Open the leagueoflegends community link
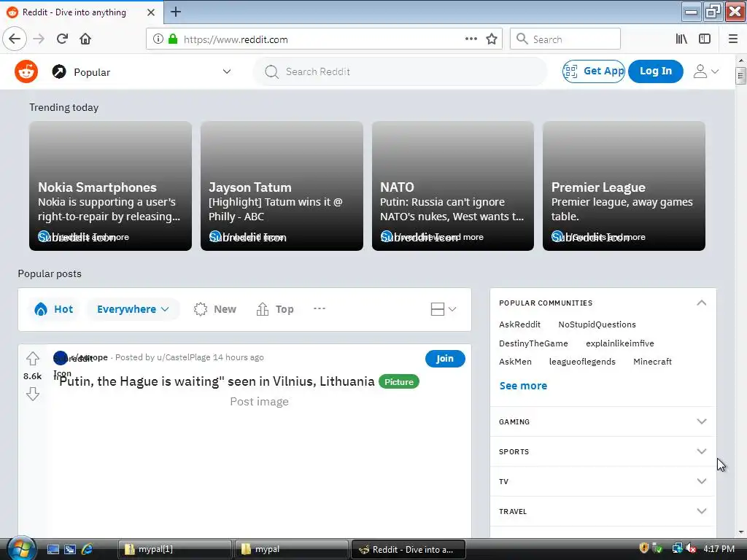 (x=582, y=362)
